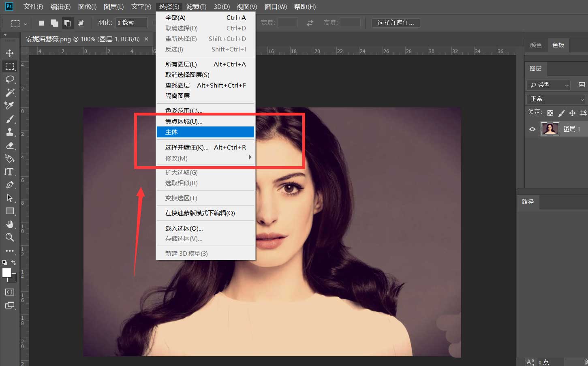Swap foreground and background colors
The width and height of the screenshot is (588, 366).
pyautogui.click(x=13, y=263)
